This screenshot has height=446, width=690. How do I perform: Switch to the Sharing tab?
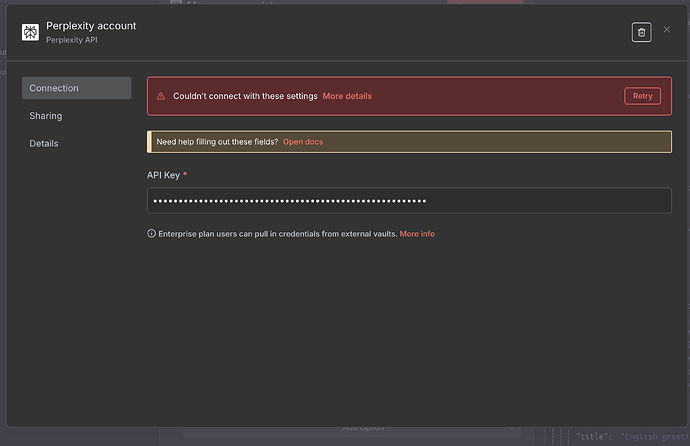click(x=46, y=116)
